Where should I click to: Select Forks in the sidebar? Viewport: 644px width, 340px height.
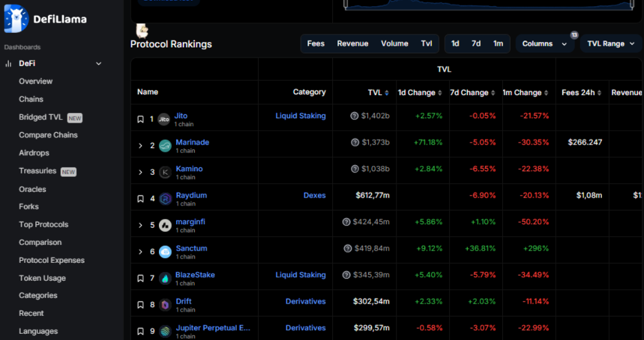pyautogui.click(x=29, y=206)
